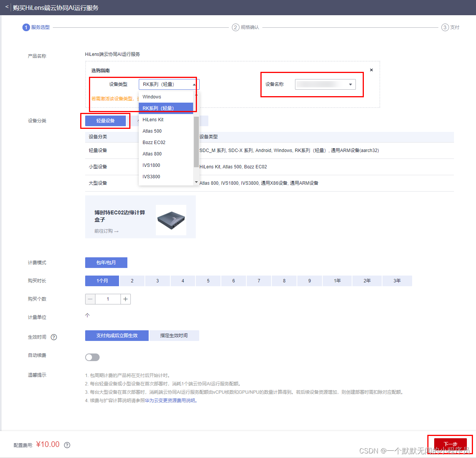Select the 指定生效时间 option
The width and height of the screenshot is (476, 458).
click(x=174, y=336)
